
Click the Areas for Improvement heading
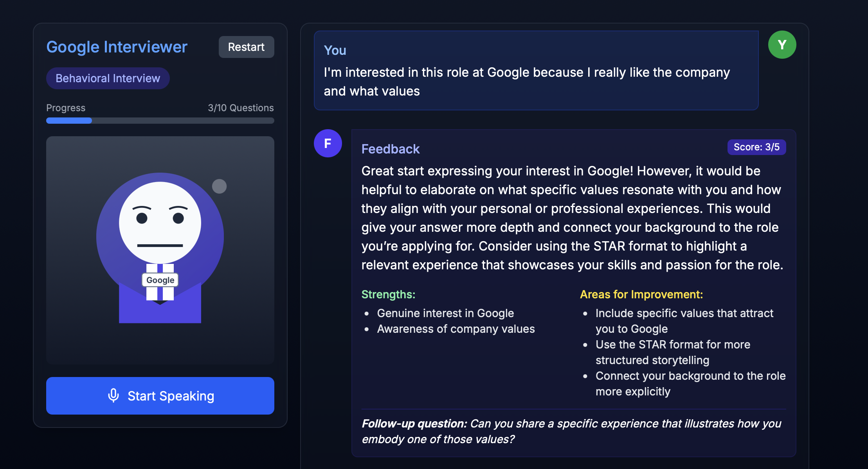pos(641,294)
